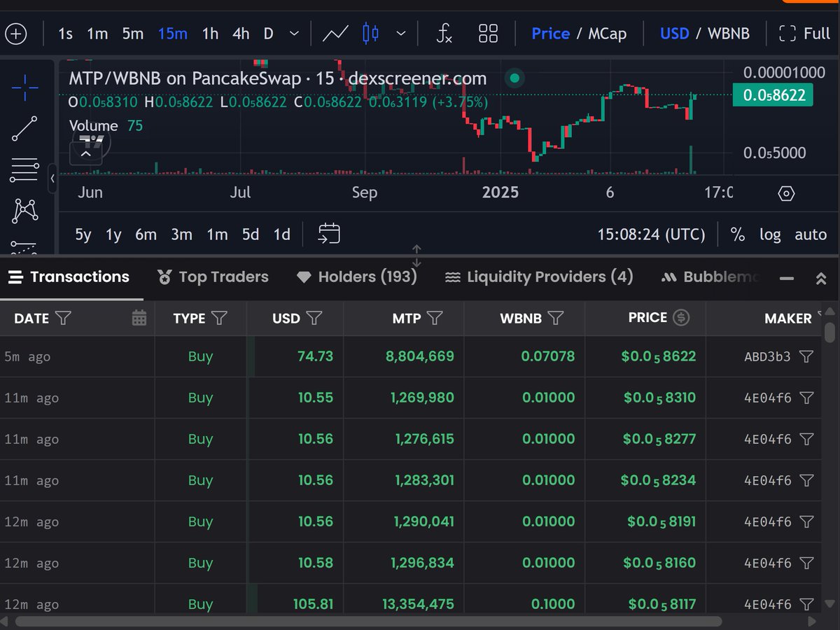Screen dimensions: 840x630
Task: Click the add-symbol plus circle icon
Action: [15, 34]
